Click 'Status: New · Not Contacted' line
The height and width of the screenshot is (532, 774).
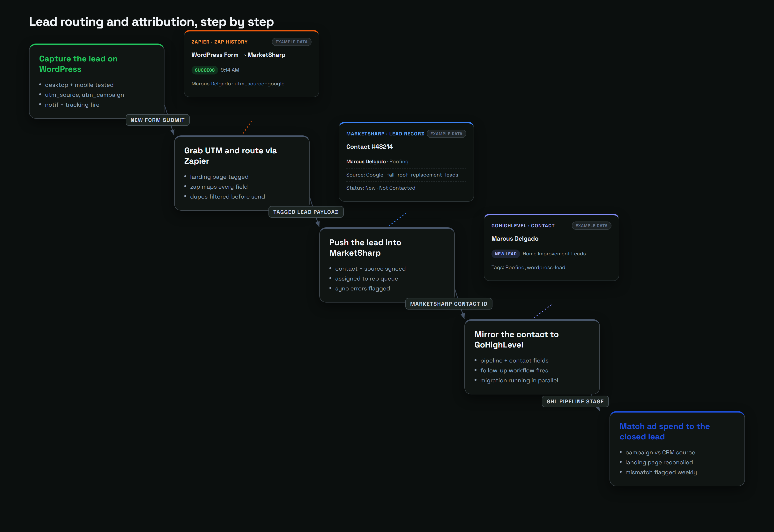point(381,188)
